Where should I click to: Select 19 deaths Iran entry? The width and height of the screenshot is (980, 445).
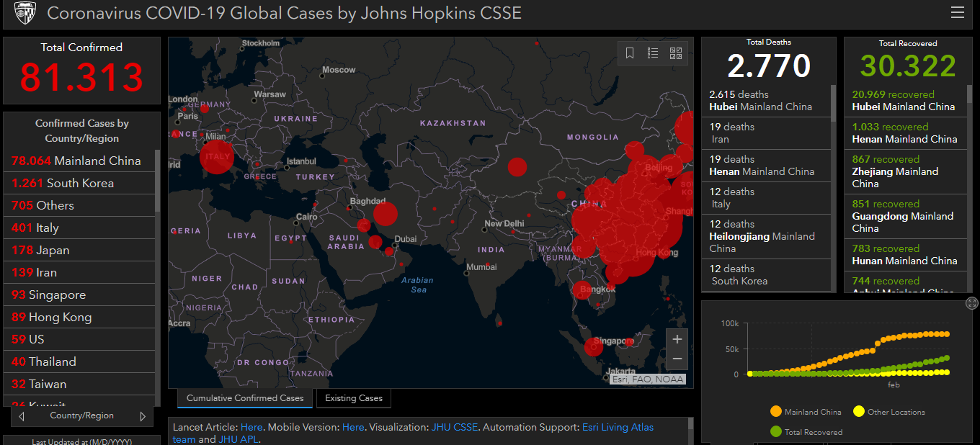tap(766, 133)
